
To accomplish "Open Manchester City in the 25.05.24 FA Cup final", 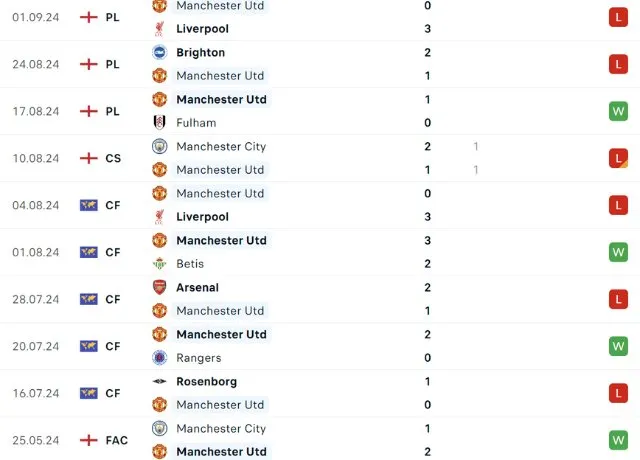I will coord(220,429).
